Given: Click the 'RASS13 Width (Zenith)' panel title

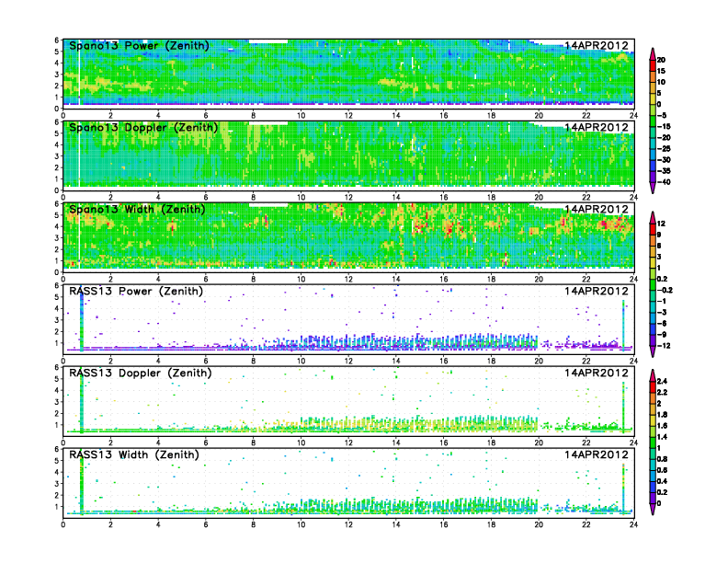Looking at the screenshot, I should [134, 454].
